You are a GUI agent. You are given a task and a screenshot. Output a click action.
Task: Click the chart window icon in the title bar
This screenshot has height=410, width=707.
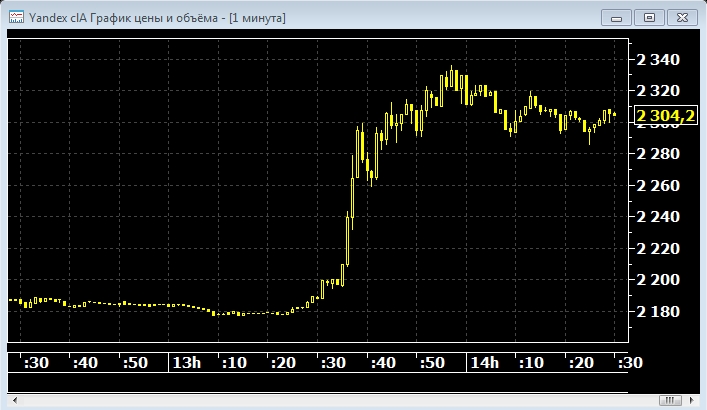pyautogui.click(x=15, y=17)
